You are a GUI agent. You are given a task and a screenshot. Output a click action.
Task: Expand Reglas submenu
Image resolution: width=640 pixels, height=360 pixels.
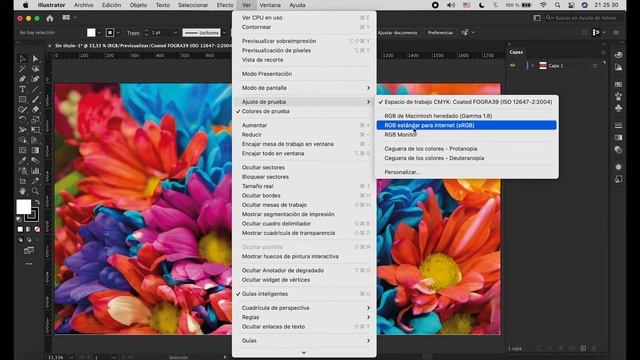coord(304,317)
